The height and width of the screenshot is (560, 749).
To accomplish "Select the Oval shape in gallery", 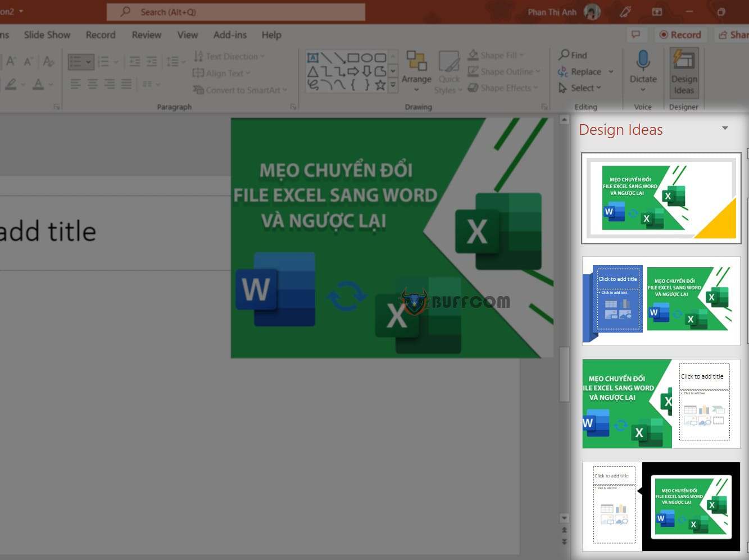I will coord(367,57).
